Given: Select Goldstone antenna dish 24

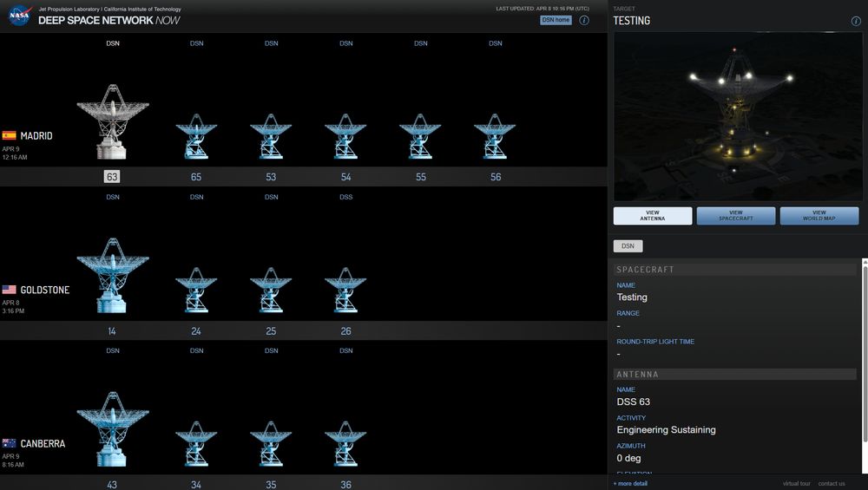Looking at the screenshot, I should click(196, 290).
